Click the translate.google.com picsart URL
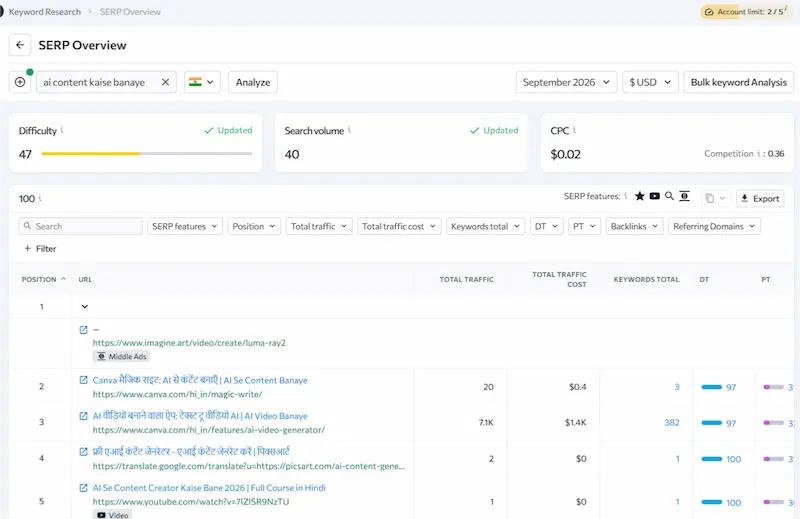This screenshot has width=800, height=519. pyautogui.click(x=248, y=466)
